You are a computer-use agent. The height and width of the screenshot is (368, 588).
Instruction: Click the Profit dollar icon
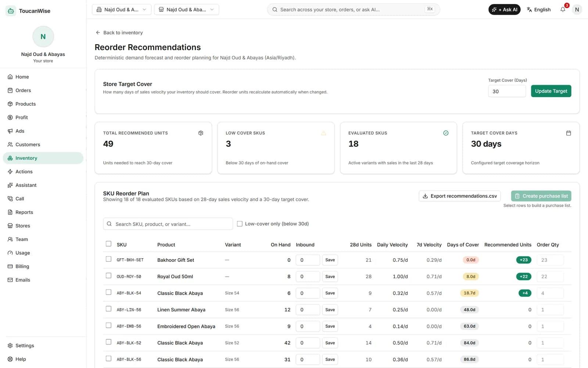click(10, 117)
